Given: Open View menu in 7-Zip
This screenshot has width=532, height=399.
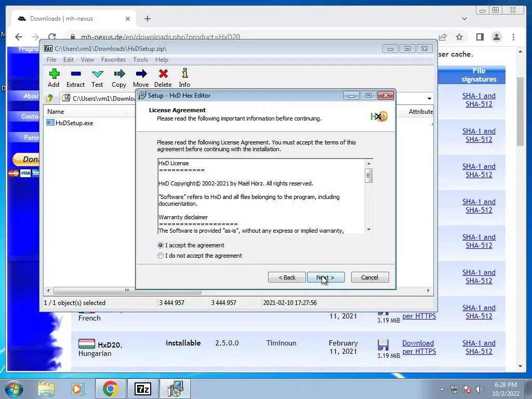Looking at the screenshot, I should (x=87, y=60).
